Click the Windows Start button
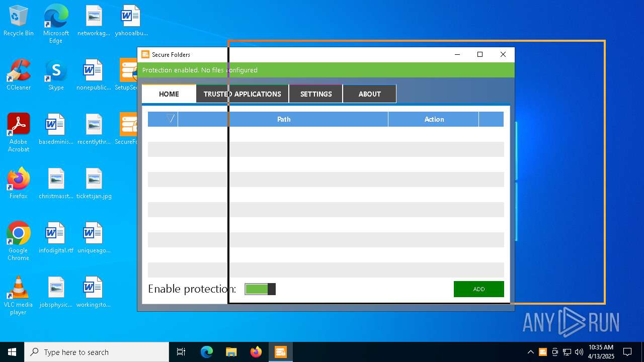Screen dimensions: 644x362 12,352
